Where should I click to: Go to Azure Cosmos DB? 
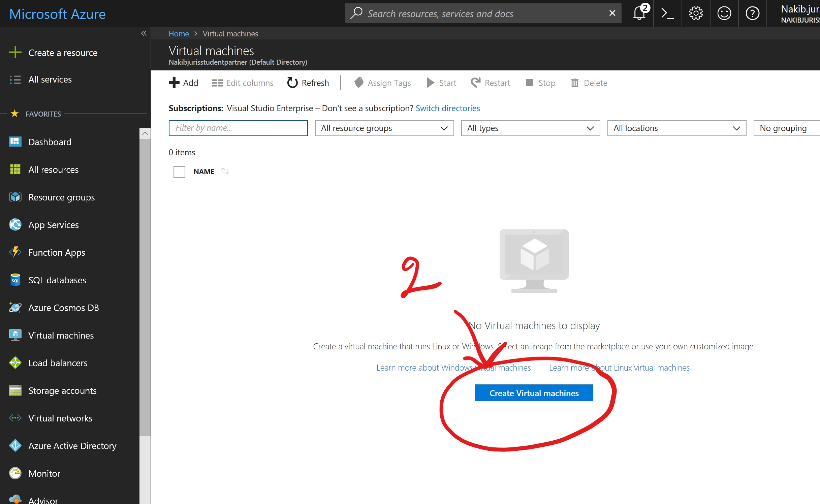63,308
